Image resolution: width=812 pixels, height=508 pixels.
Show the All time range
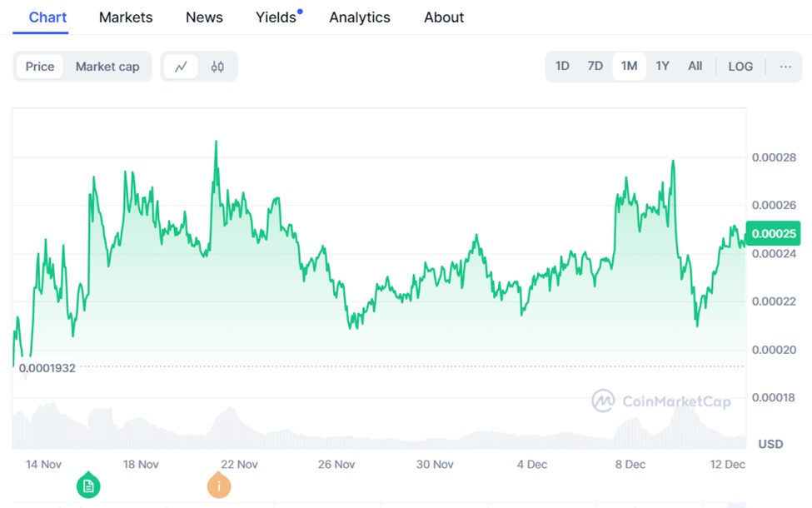click(695, 67)
